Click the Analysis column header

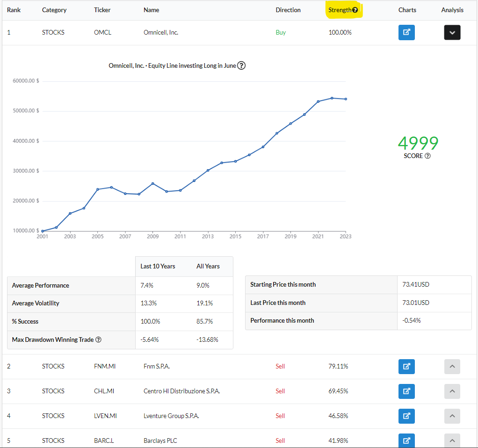pyautogui.click(x=452, y=10)
